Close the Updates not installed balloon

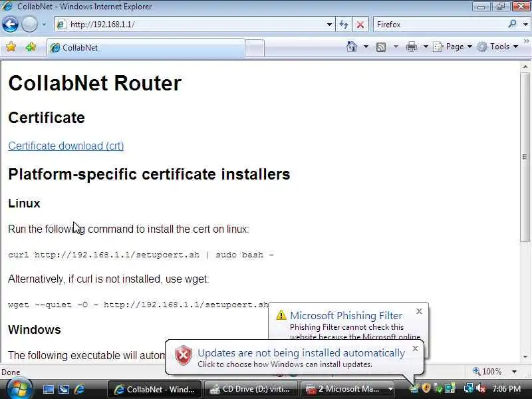pos(415,348)
